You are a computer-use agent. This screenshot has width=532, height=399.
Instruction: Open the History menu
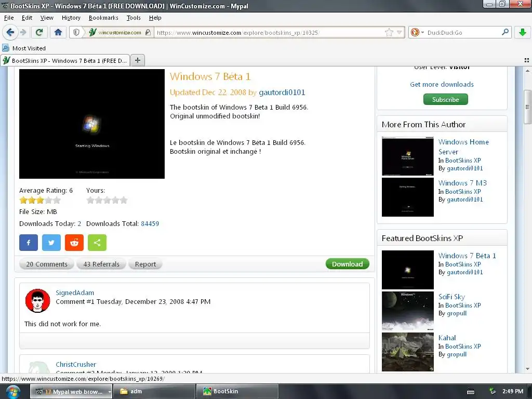point(71,18)
